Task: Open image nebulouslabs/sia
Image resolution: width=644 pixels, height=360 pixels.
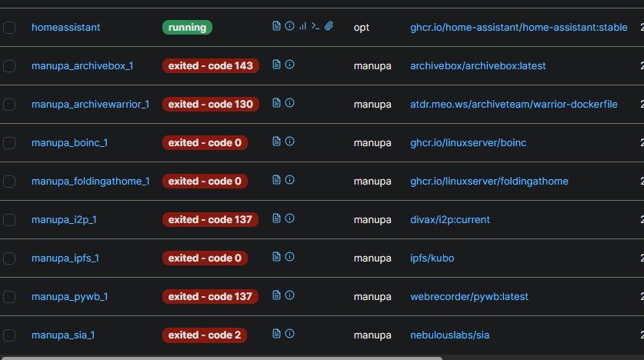Action: [x=450, y=335]
